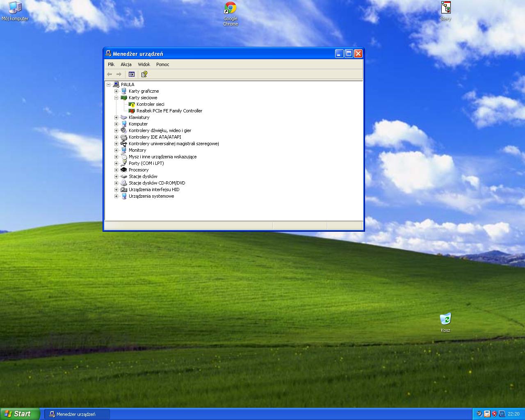Open the Plik menu

(111, 64)
